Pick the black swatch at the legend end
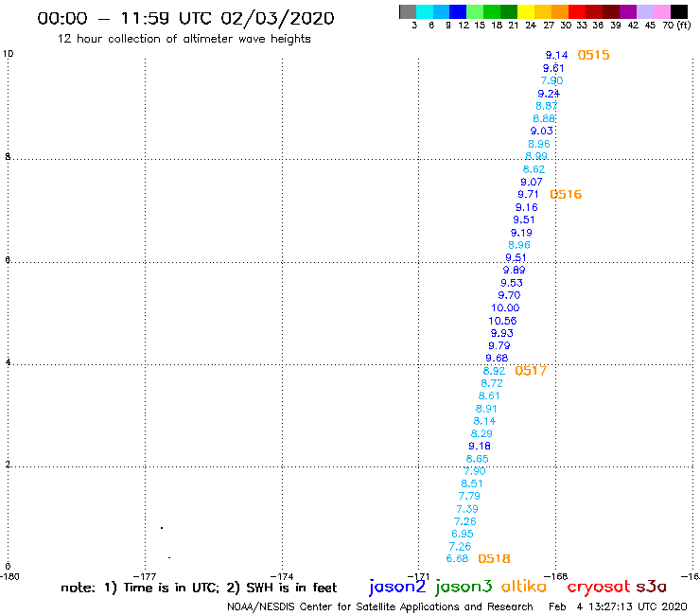 click(679, 11)
